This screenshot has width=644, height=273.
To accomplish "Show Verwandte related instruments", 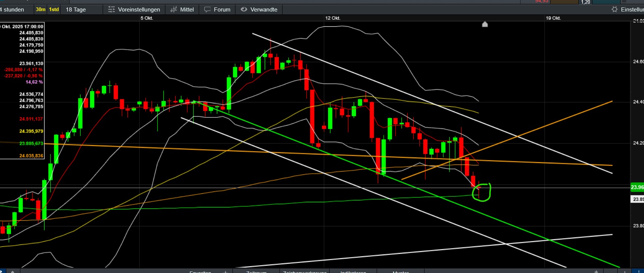I will (x=259, y=10).
